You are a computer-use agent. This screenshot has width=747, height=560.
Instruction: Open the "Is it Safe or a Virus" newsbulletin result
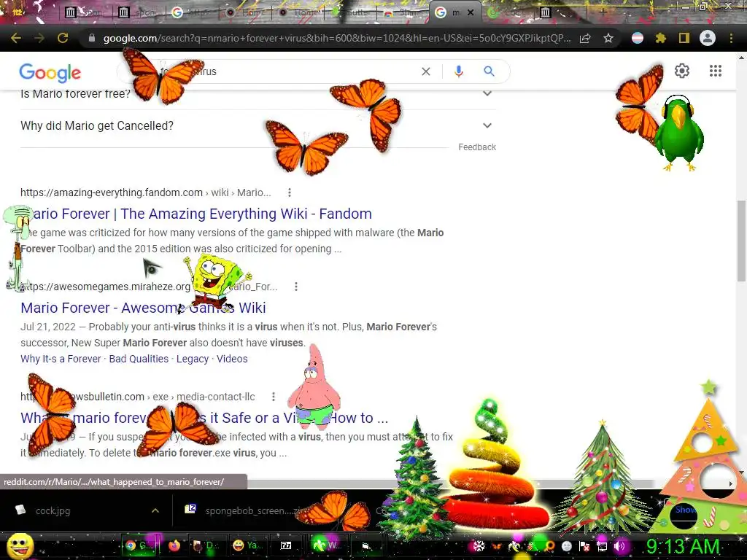[204, 418]
